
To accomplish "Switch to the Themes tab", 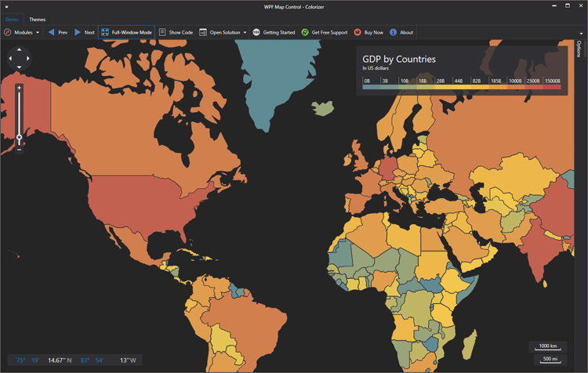I will 37,19.
